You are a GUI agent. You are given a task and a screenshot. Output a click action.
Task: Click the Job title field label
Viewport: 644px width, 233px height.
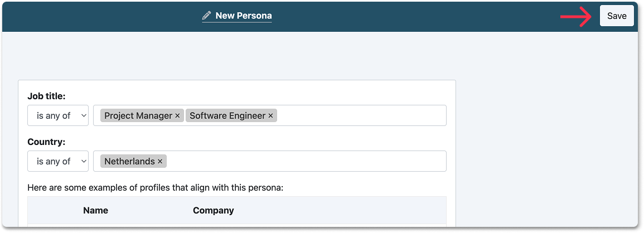[46, 96]
